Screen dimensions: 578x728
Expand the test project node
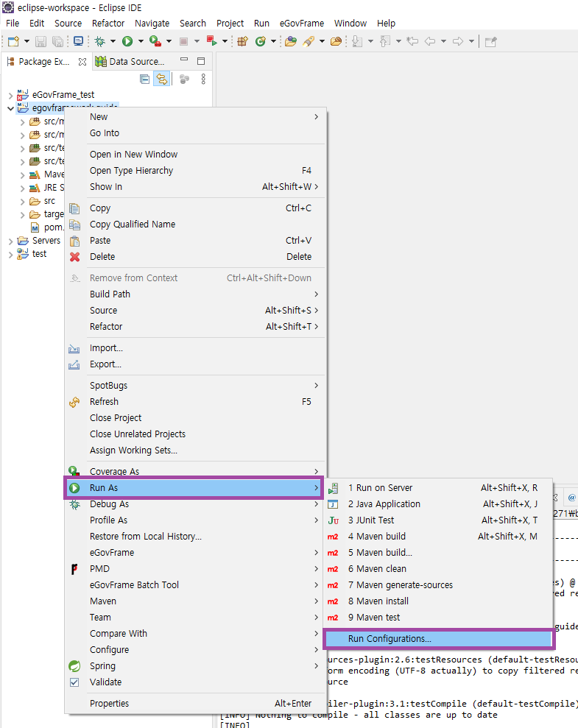coord(11,255)
